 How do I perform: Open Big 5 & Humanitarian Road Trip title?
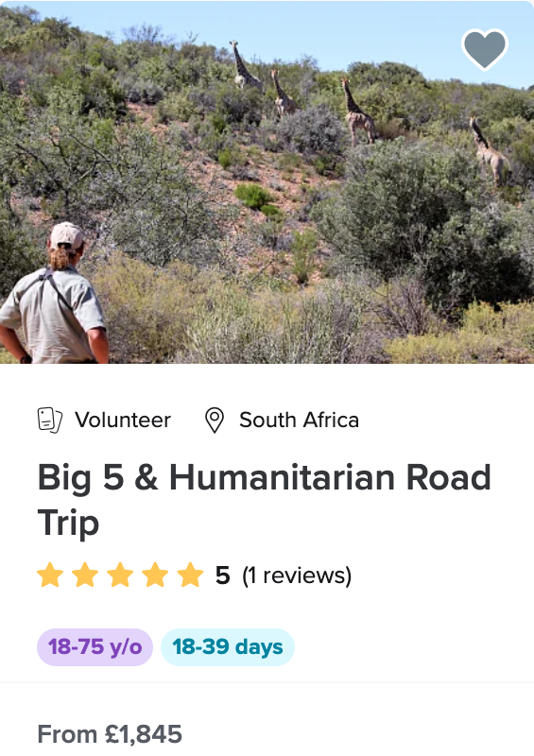tap(265, 500)
